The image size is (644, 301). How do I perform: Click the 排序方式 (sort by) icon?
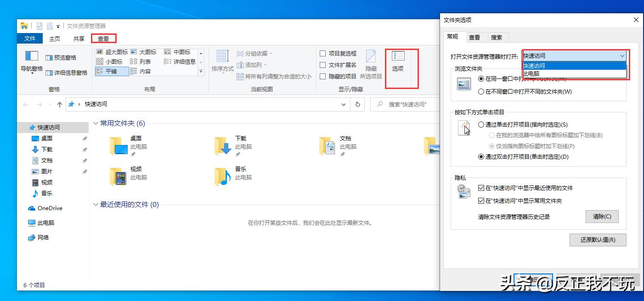222,60
